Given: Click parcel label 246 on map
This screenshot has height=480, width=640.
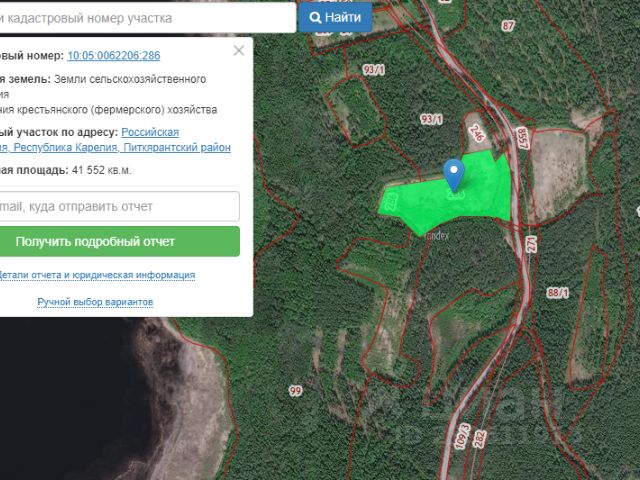Looking at the screenshot, I should click(x=476, y=132).
